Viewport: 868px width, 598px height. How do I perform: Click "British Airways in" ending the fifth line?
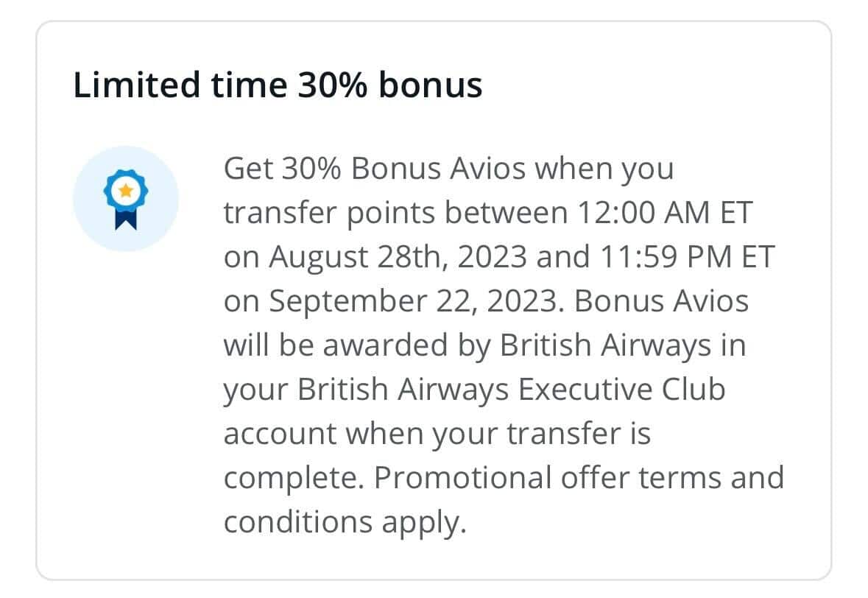point(623,345)
